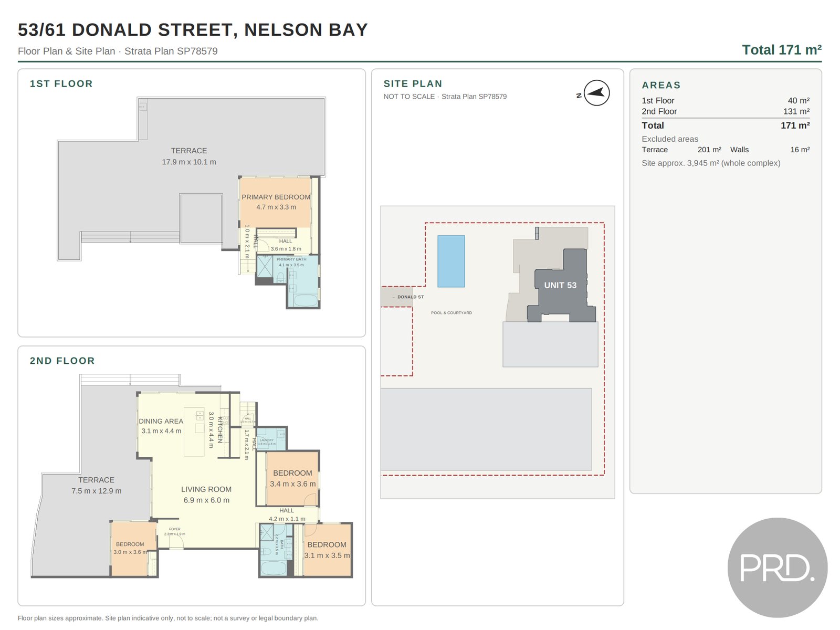Click the 'SITE PLAN' heading
The image size is (840, 630).
(413, 83)
